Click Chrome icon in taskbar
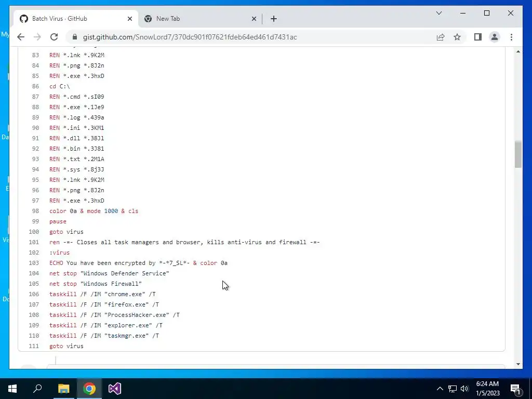The image size is (532, 399). (x=89, y=389)
